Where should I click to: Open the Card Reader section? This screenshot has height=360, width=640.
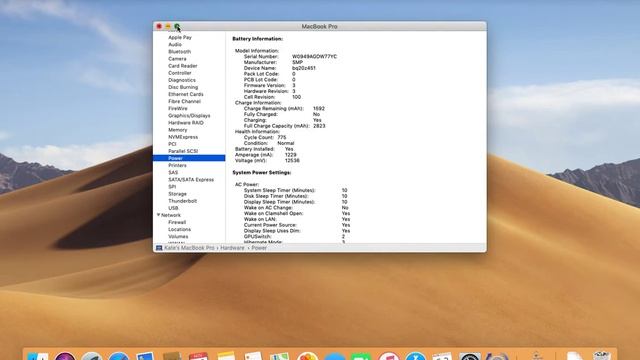[182, 66]
